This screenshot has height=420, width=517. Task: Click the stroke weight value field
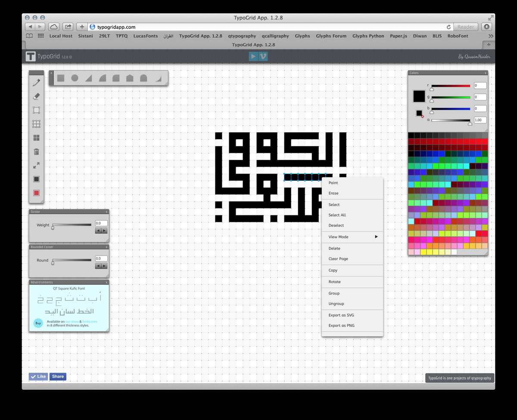tap(101, 223)
